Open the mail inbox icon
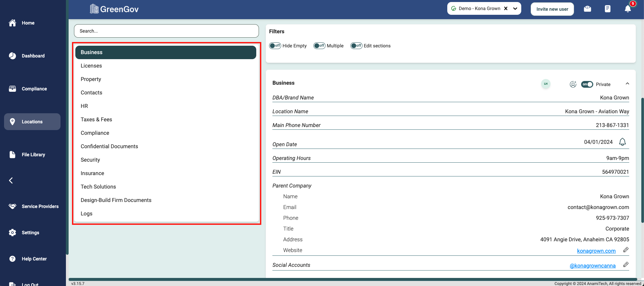 click(588, 9)
